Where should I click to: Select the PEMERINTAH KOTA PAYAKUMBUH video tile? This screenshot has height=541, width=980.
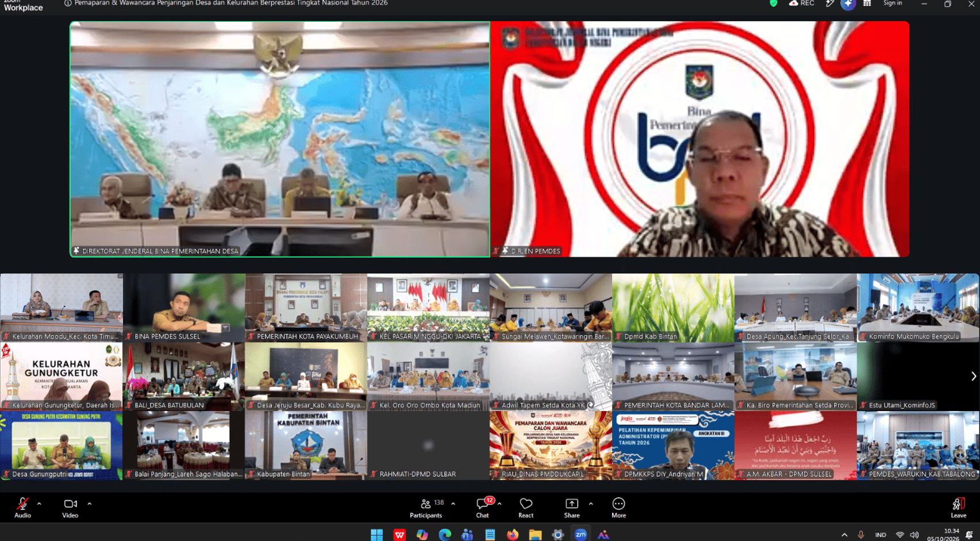coord(306,308)
